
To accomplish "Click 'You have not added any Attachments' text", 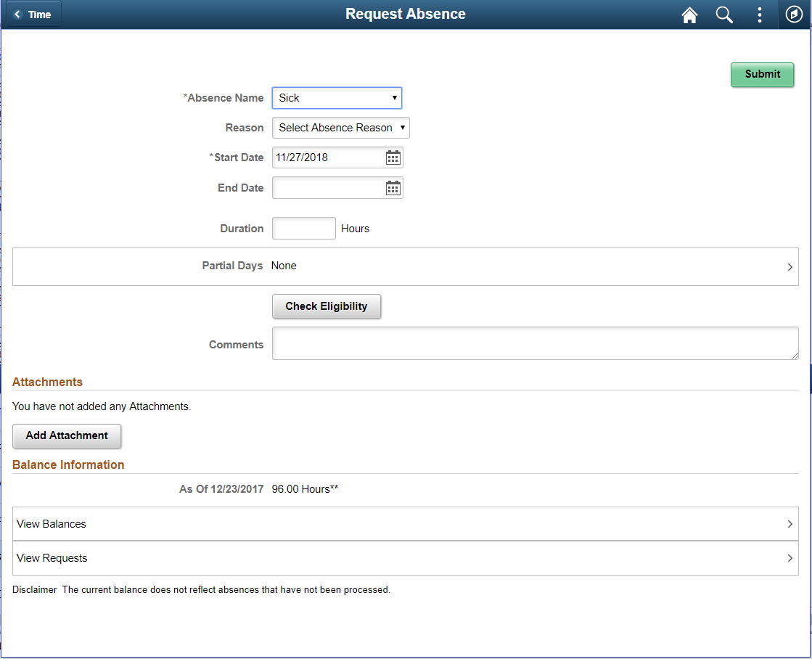I will click(x=102, y=406).
